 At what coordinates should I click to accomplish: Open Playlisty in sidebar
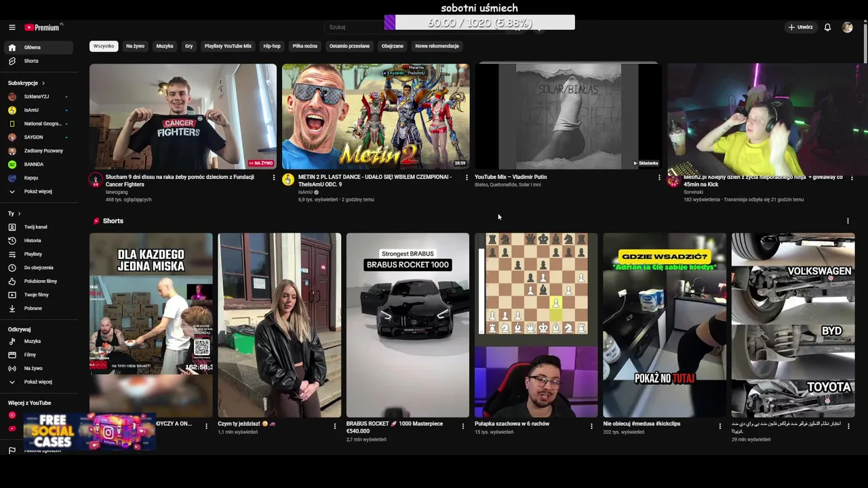click(x=37, y=254)
